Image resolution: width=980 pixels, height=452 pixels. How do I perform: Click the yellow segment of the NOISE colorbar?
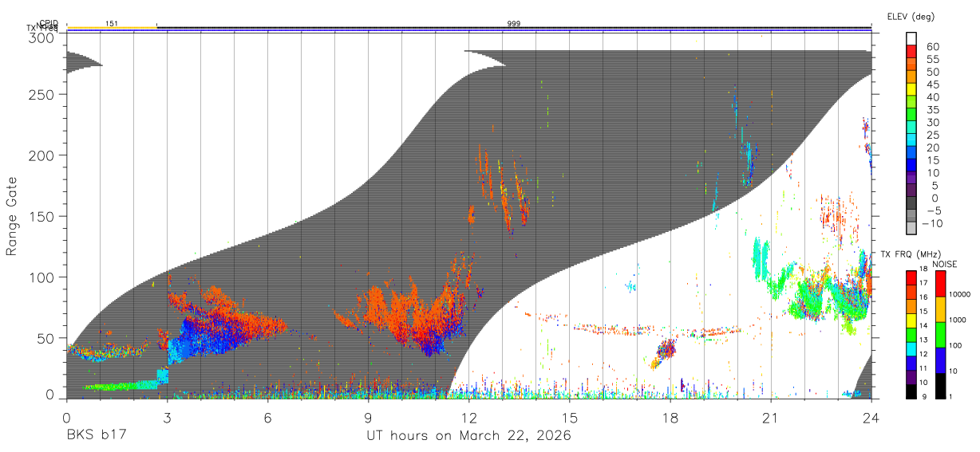point(939,309)
